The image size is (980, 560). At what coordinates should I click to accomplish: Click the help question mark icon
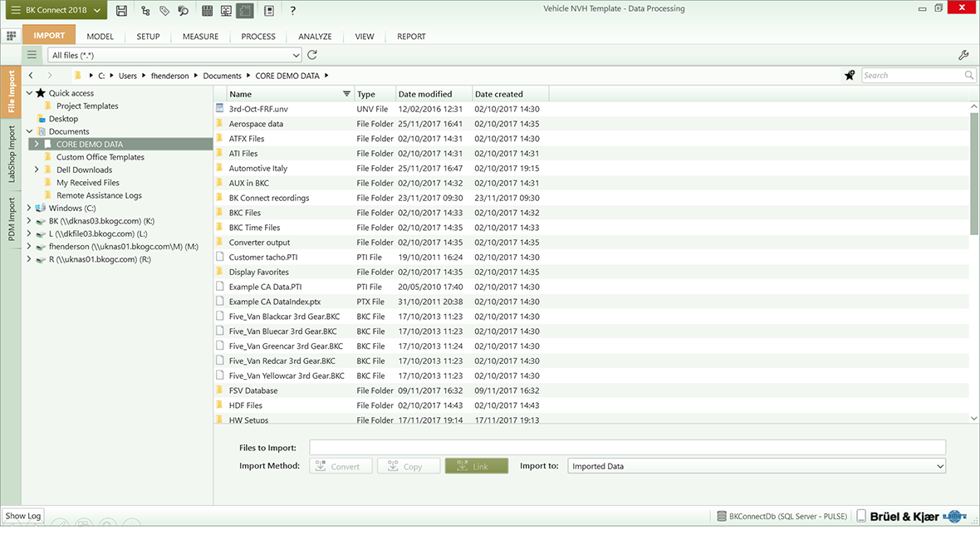coord(292,11)
